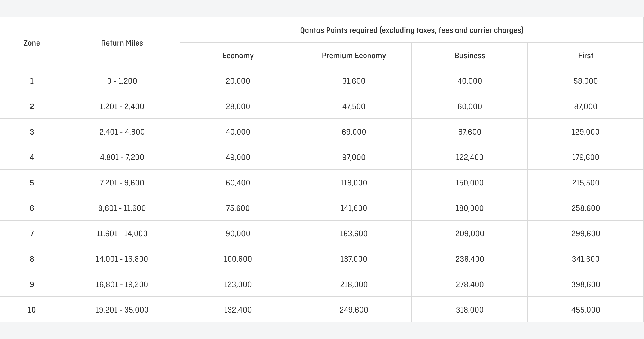Click the Qantas Points required header text

tap(412, 30)
